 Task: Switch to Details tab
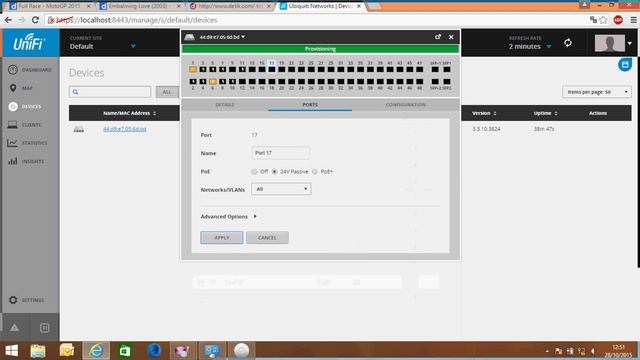tap(224, 105)
